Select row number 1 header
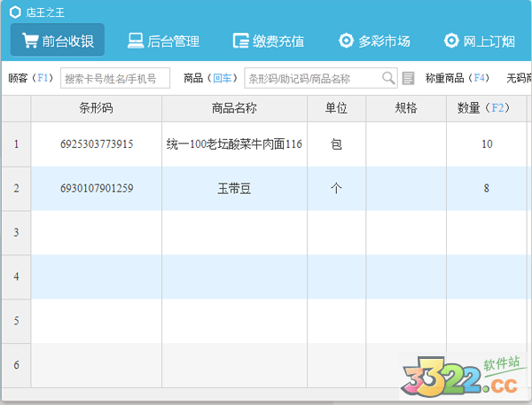 [16, 144]
